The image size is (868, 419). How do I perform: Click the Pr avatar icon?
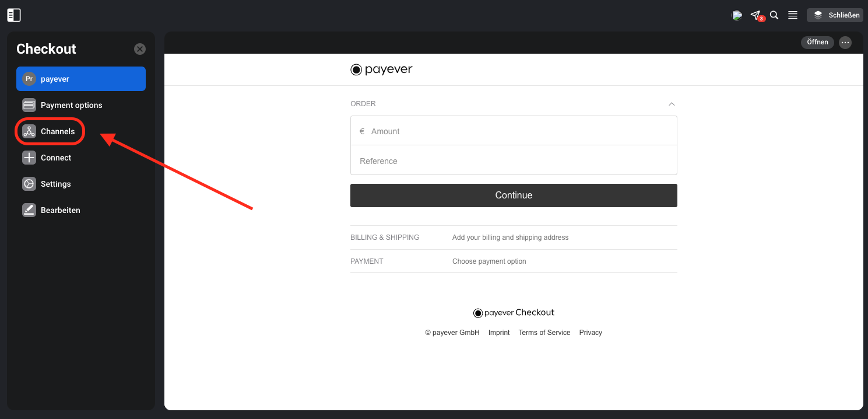[x=29, y=79]
